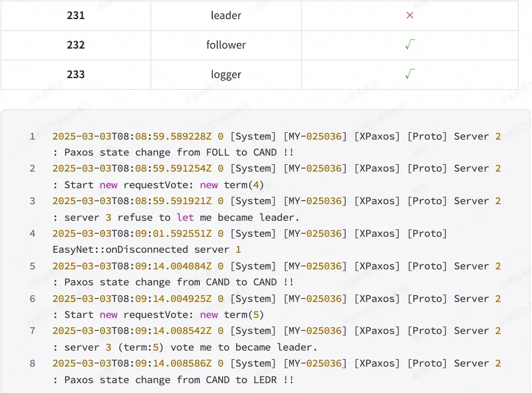
Task: Select the 233 table cell
Action: click(76, 74)
